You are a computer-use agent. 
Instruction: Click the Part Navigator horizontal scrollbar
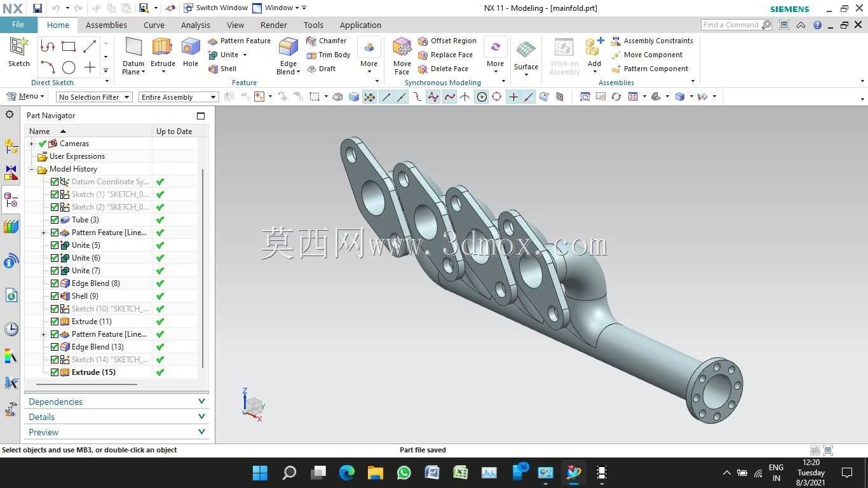(x=86, y=384)
